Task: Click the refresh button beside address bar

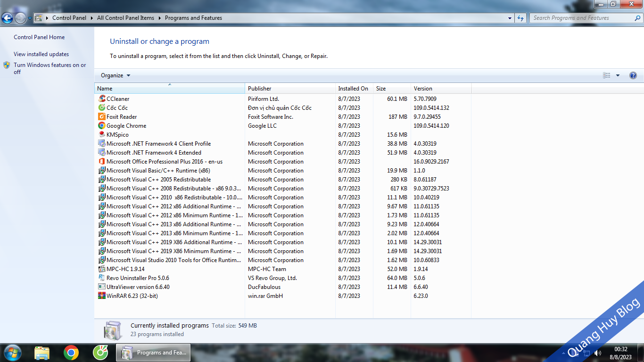Action: [520, 18]
